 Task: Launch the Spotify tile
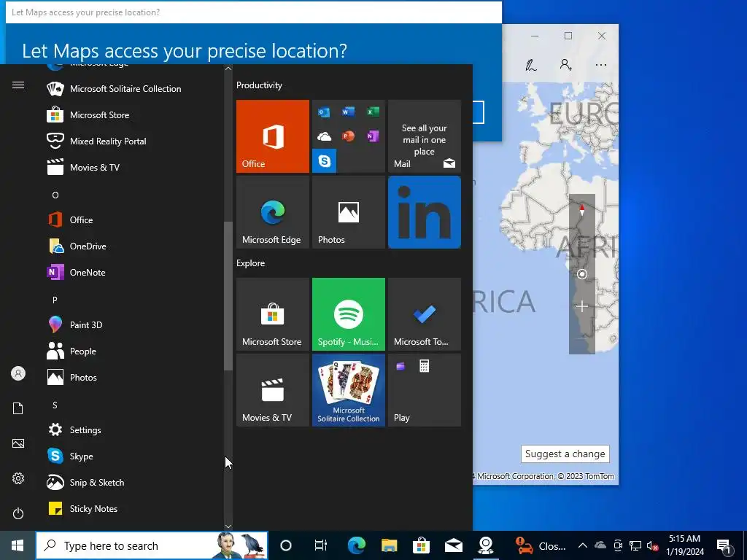click(348, 314)
